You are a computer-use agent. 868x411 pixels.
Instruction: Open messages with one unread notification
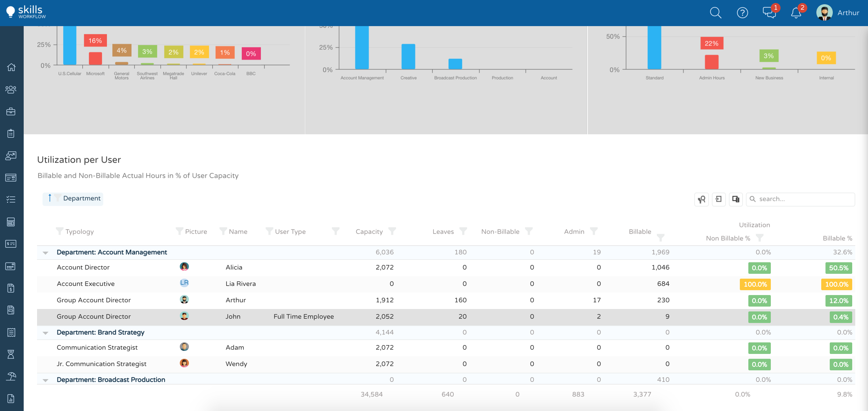coord(769,13)
